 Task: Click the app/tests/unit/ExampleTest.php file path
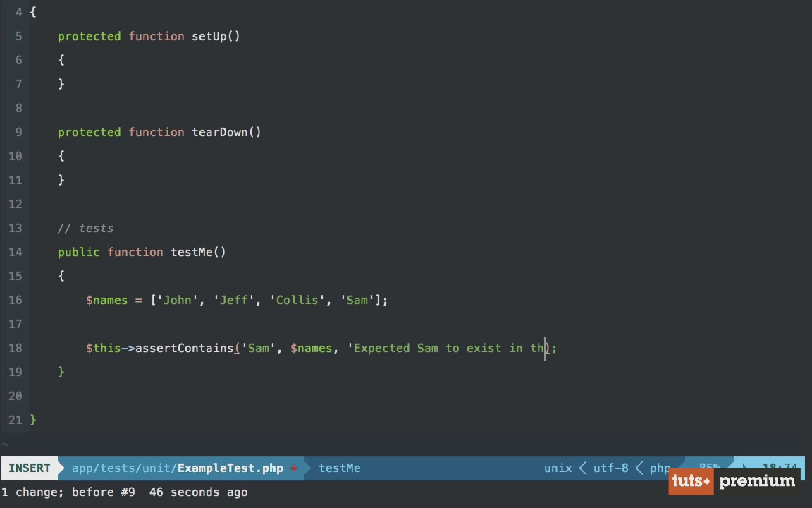point(177,468)
